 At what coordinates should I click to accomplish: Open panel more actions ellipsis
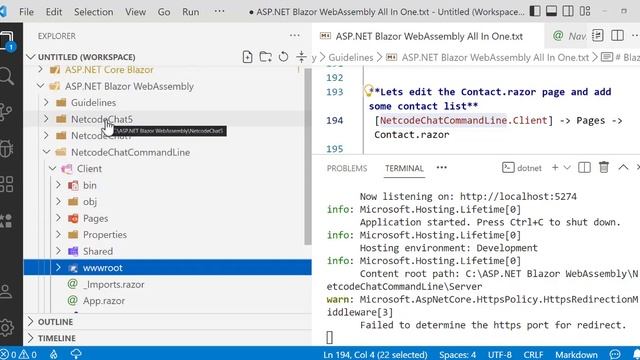(442, 168)
